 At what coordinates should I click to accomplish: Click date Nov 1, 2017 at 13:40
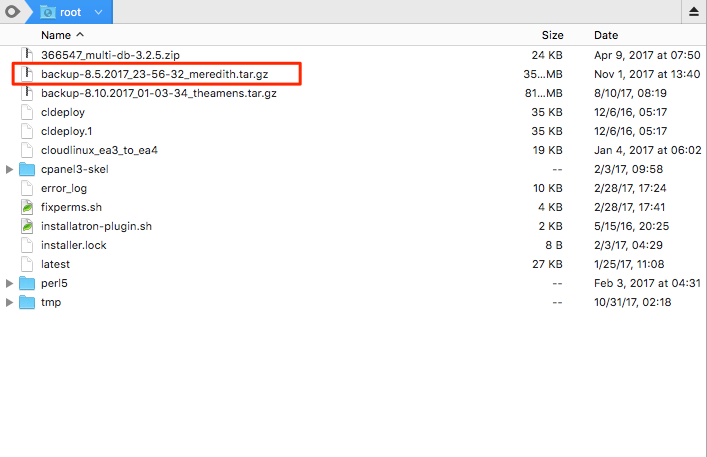pos(647,74)
